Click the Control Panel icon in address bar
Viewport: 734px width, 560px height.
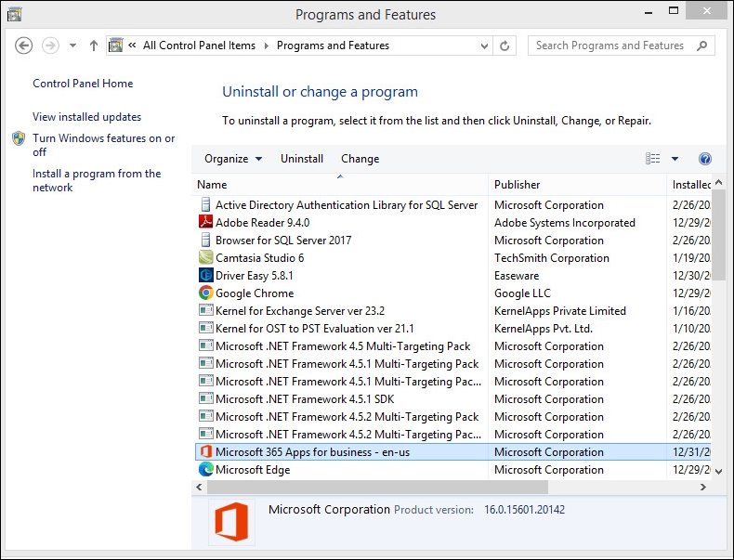point(115,46)
